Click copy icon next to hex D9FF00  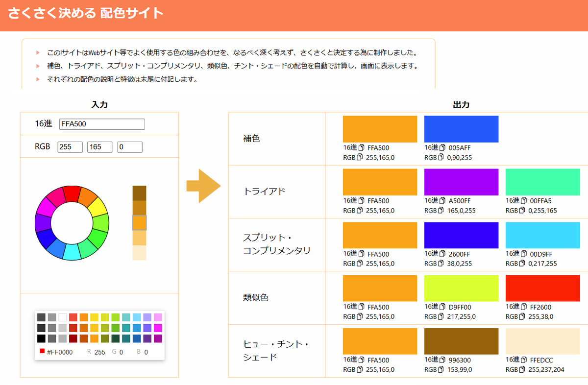tap(443, 307)
